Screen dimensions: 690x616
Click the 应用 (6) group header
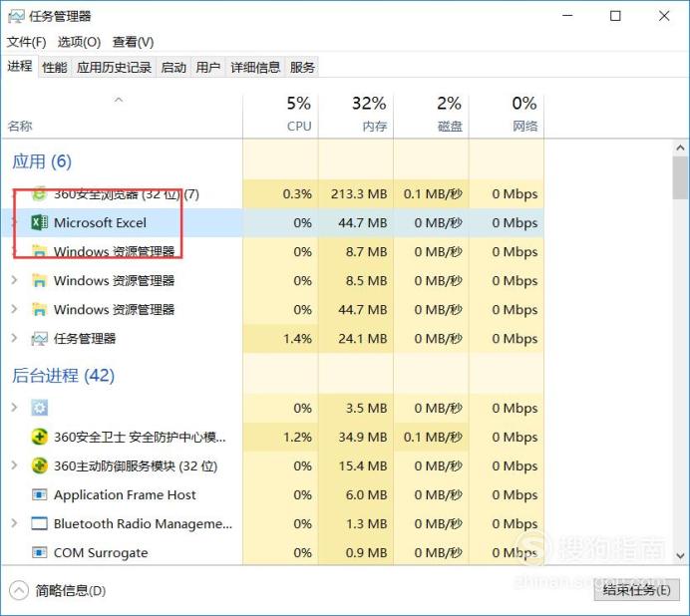point(42,161)
